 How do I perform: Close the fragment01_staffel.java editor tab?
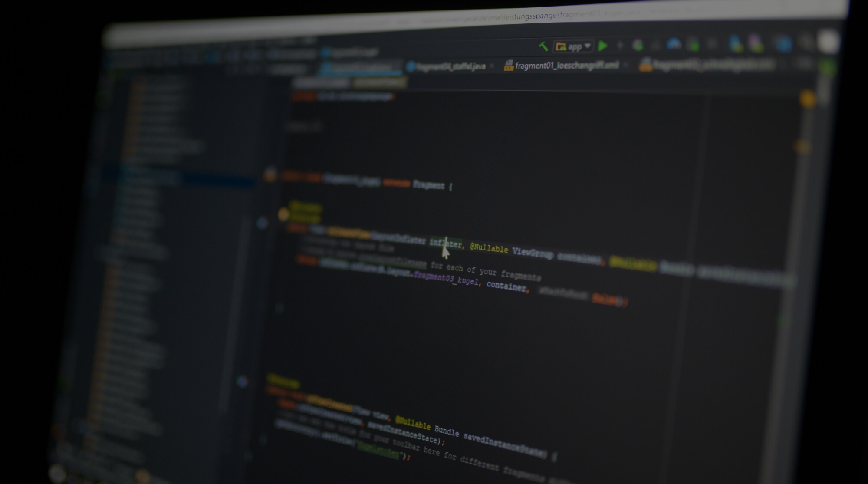click(x=492, y=65)
